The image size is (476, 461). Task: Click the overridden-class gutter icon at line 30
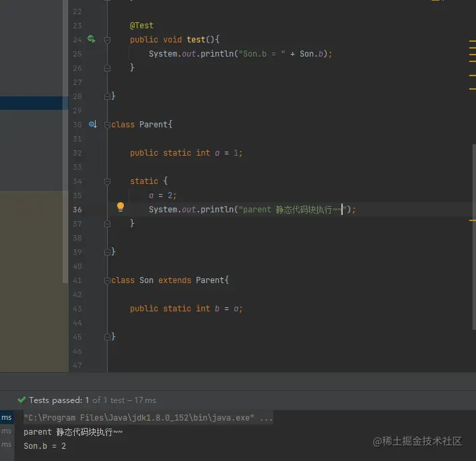click(x=93, y=124)
